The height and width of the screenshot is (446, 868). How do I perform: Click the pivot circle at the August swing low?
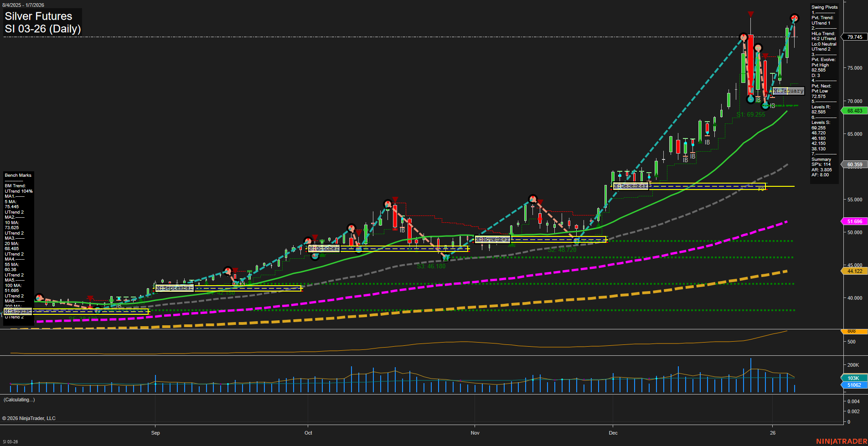coord(98,311)
